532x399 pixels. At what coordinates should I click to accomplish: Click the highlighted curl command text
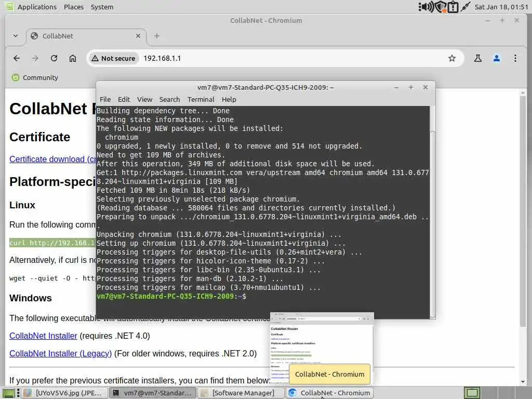(52, 243)
